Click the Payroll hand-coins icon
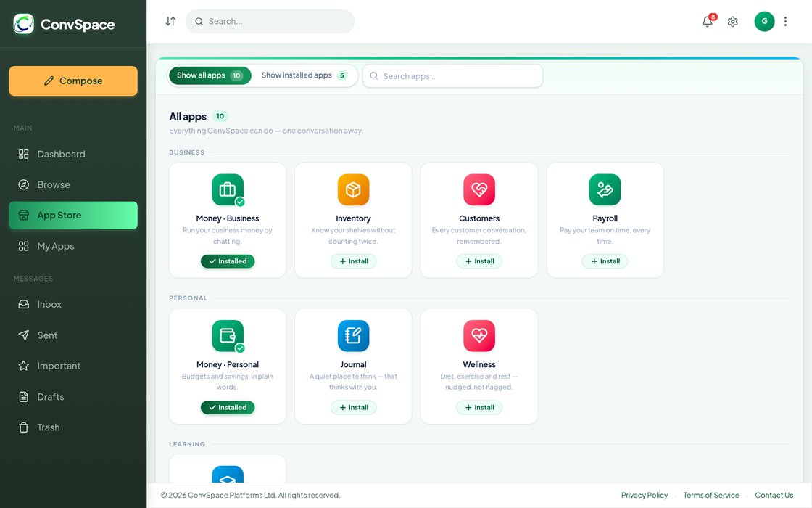 (605, 189)
